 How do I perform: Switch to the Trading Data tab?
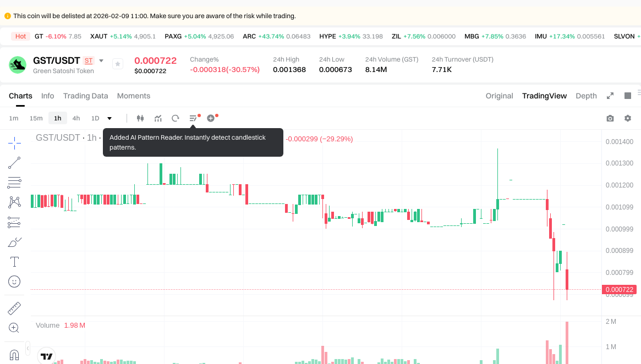(x=85, y=96)
